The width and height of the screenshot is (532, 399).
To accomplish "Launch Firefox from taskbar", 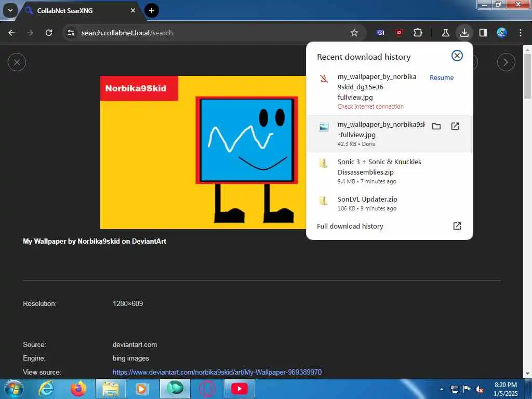I will point(78,389).
